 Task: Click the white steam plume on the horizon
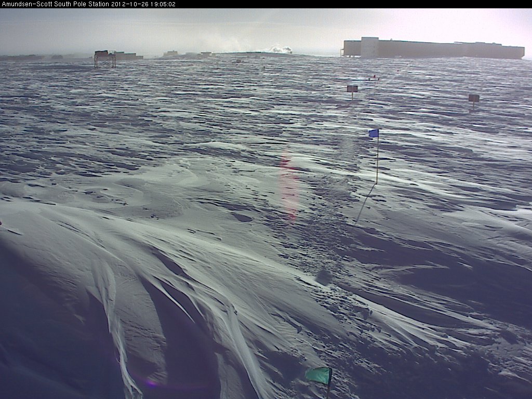(x=281, y=49)
